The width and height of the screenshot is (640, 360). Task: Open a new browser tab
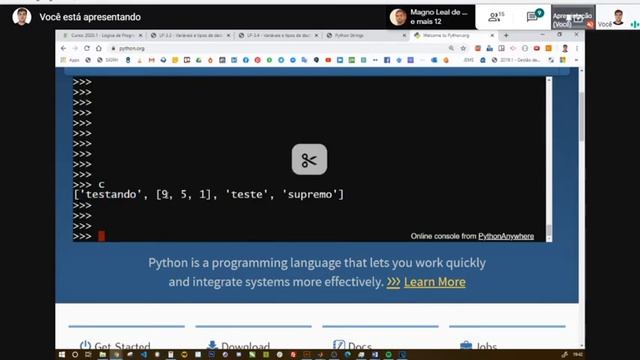click(x=506, y=36)
